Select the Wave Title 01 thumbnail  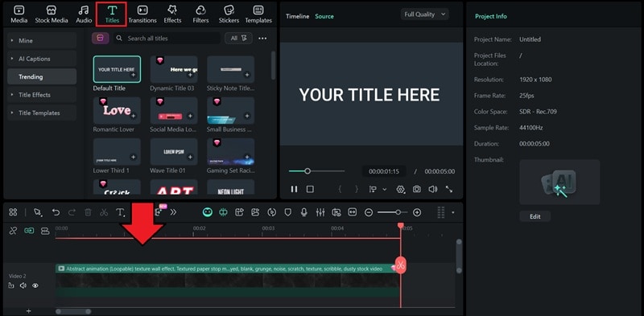click(x=174, y=151)
